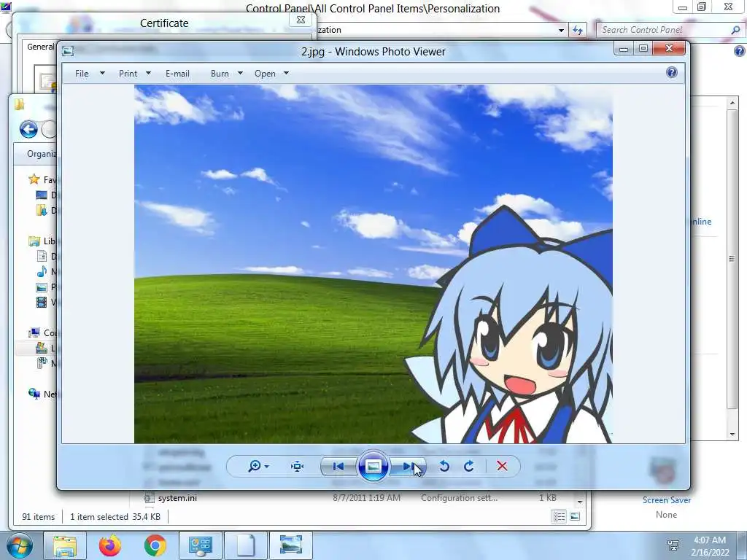Rotate the photo clockwise
Screen dimensions: 747x560
pos(469,466)
